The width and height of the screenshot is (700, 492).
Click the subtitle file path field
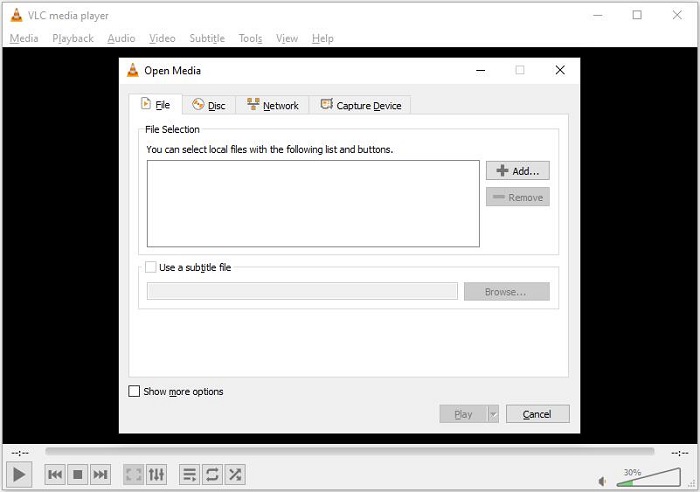point(302,291)
